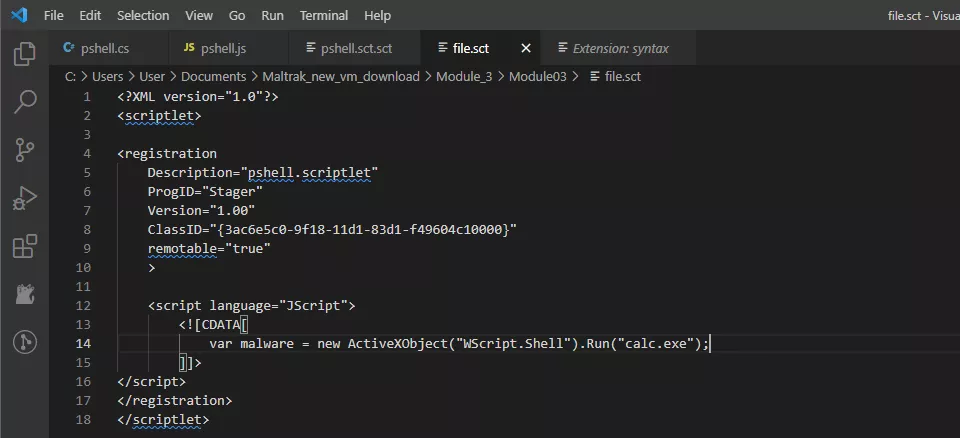
Task: Open the Help menu
Action: 377,16
